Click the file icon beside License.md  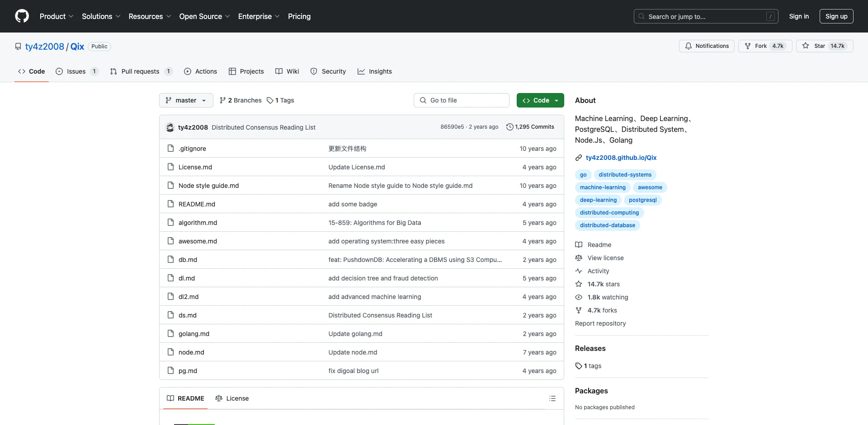pos(170,167)
